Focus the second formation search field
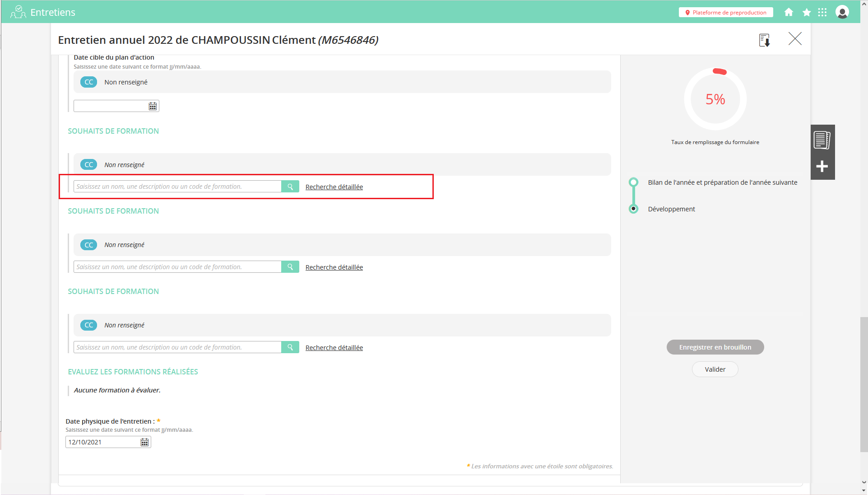 pyautogui.click(x=177, y=267)
